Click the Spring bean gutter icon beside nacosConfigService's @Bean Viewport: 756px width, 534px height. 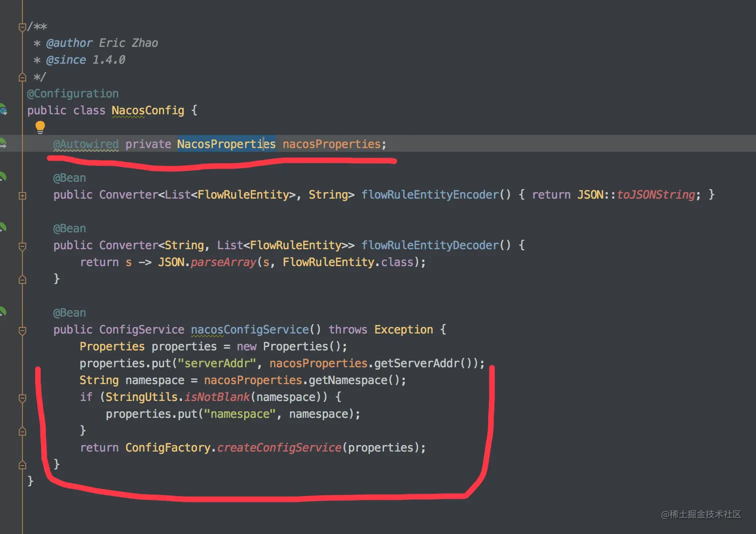click(2, 312)
